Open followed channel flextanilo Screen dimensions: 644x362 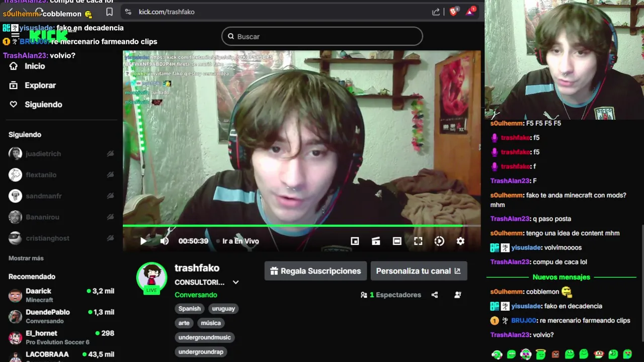pos(61,175)
